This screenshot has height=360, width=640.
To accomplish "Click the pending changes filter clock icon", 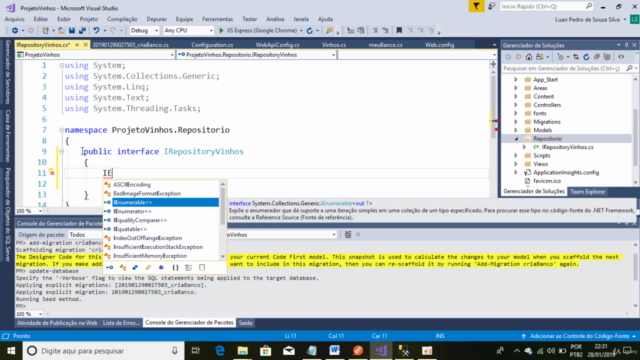I will pos(561,57).
